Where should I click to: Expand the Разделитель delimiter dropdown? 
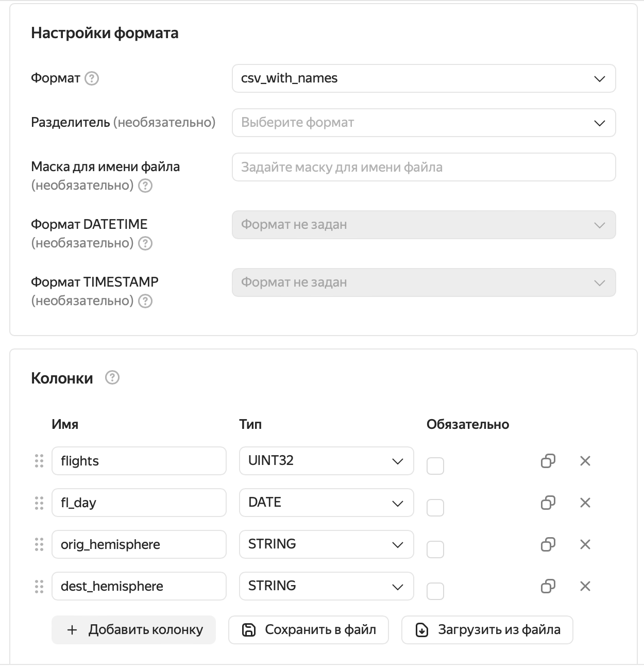pyautogui.click(x=423, y=123)
